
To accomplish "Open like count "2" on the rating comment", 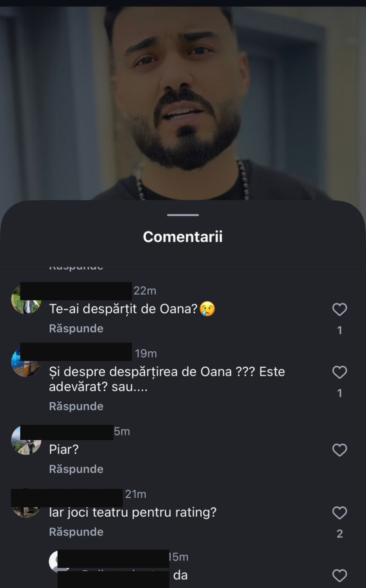I will pos(340,534).
